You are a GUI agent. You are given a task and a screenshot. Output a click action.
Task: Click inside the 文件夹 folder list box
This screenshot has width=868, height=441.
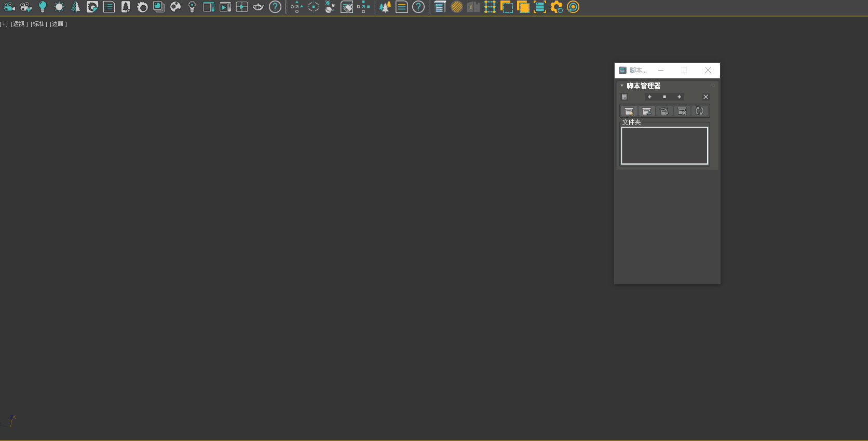(x=664, y=146)
